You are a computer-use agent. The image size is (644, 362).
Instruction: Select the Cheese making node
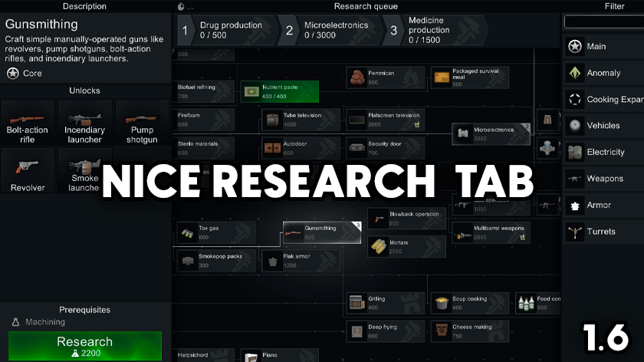[470, 331]
